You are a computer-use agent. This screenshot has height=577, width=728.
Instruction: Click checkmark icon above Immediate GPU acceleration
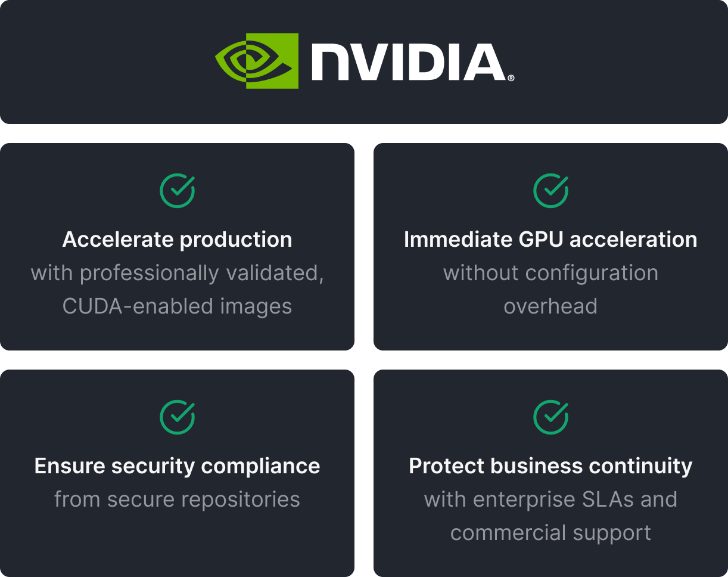[550, 191]
